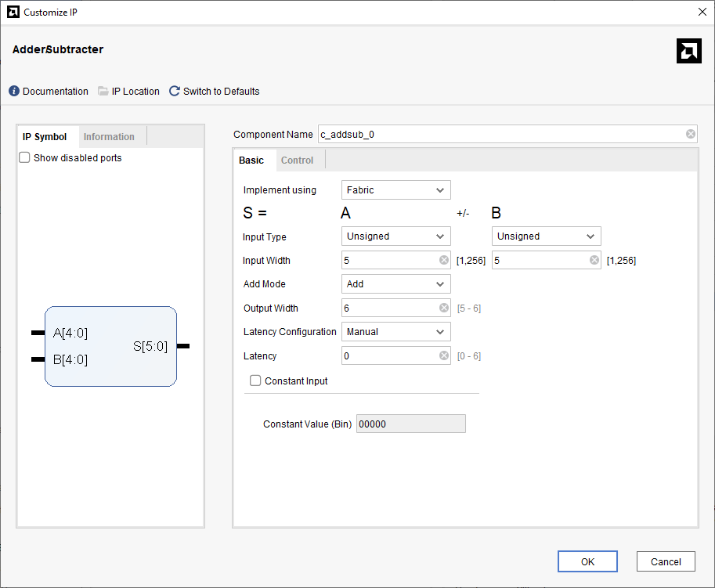Confirm with the OK button

tap(587, 561)
